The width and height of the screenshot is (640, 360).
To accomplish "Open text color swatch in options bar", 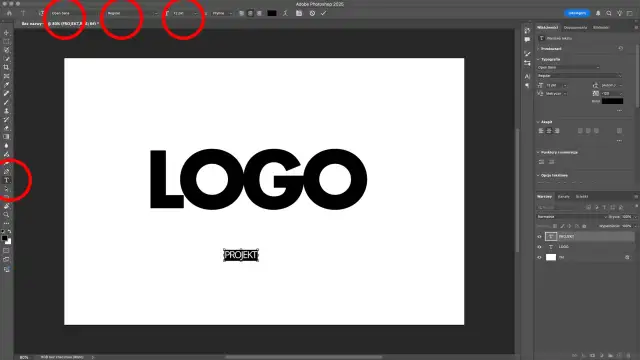I will click(x=272, y=13).
